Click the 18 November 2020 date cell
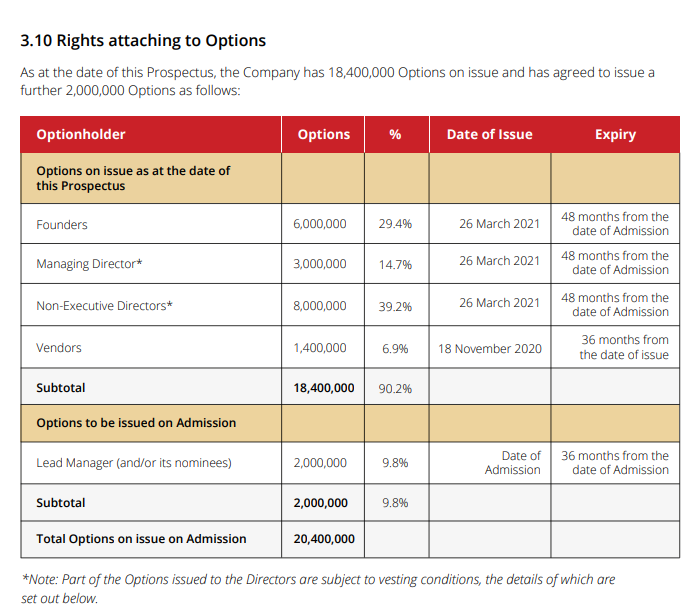The image size is (699, 612). [x=489, y=349]
